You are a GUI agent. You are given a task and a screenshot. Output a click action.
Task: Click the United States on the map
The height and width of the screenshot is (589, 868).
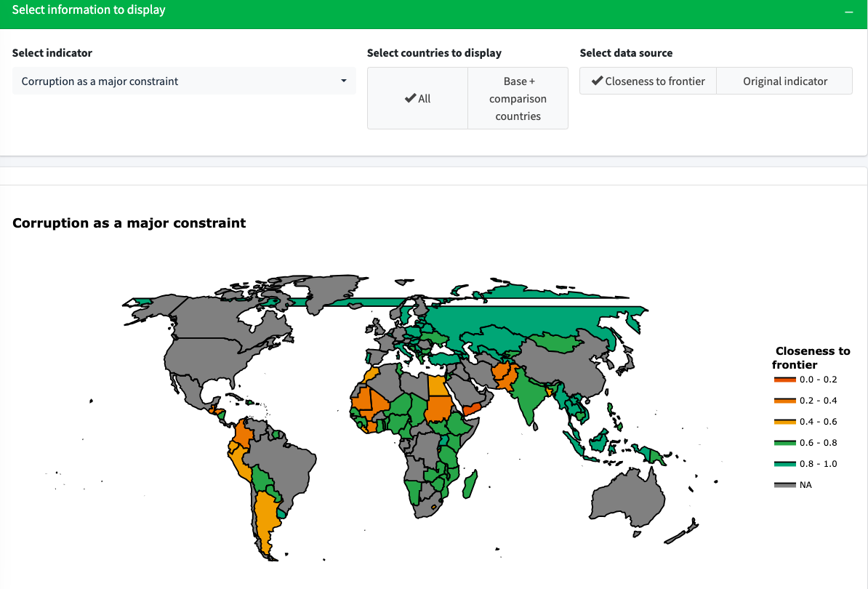pos(208,357)
